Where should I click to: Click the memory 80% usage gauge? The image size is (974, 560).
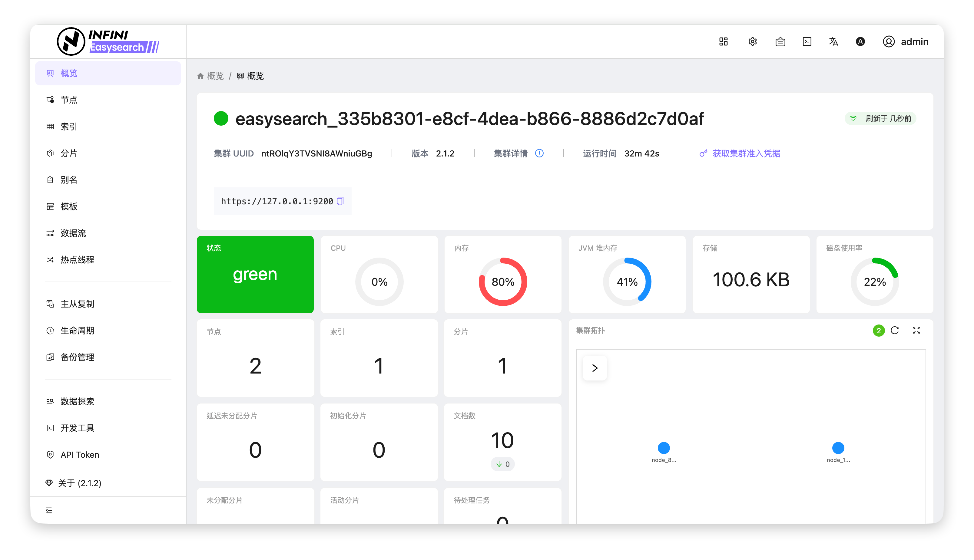click(502, 282)
